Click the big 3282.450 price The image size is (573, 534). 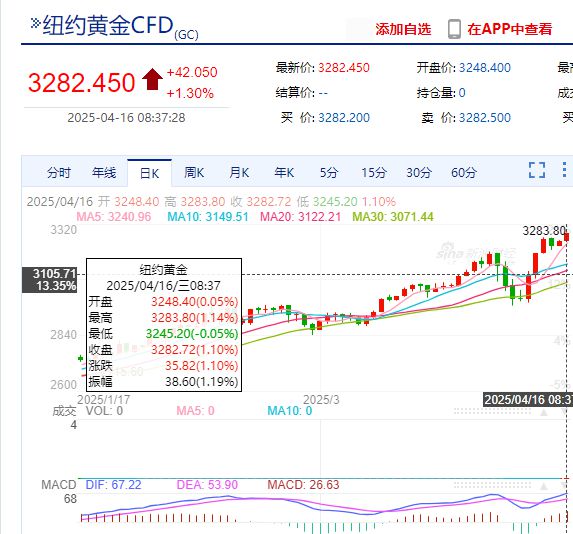tap(81, 82)
